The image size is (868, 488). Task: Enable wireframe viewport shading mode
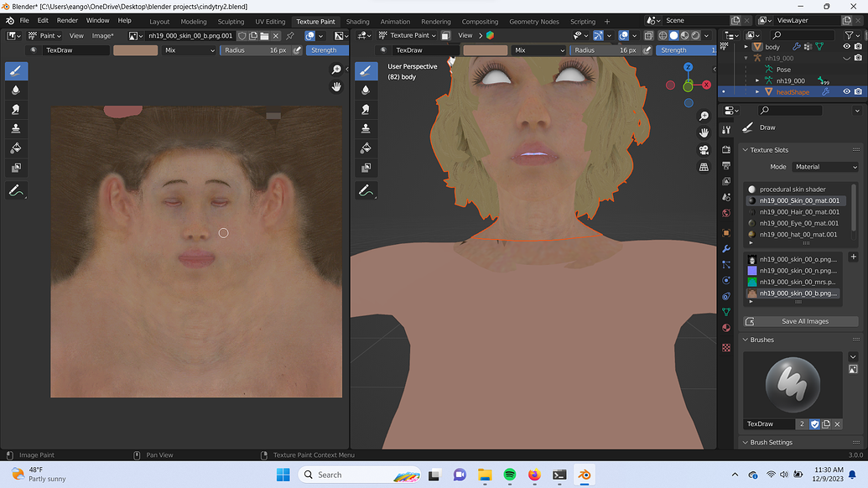(663, 35)
